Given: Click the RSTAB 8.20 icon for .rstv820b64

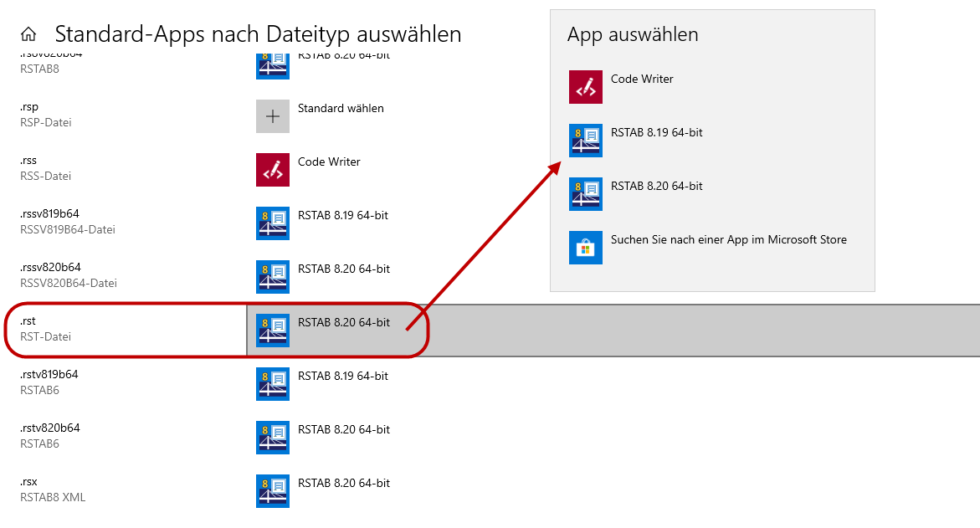Looking at the screenshot, I should pos(272,437).
